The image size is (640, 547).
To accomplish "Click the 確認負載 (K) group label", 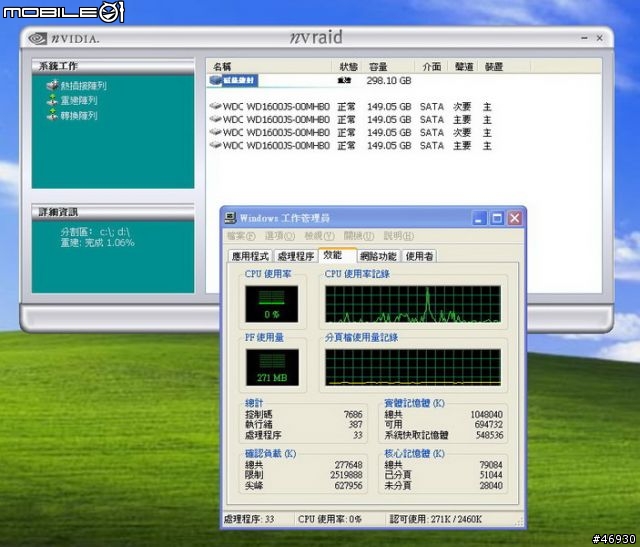I will 271,454.
